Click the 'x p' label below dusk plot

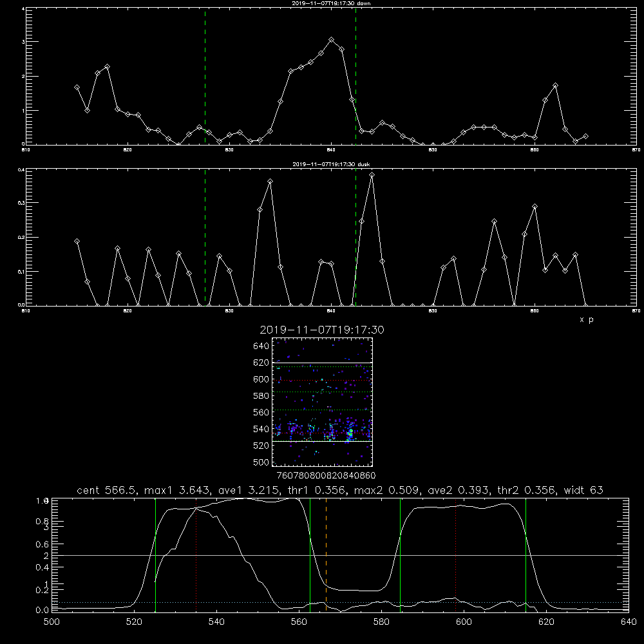tap(587, 319)
